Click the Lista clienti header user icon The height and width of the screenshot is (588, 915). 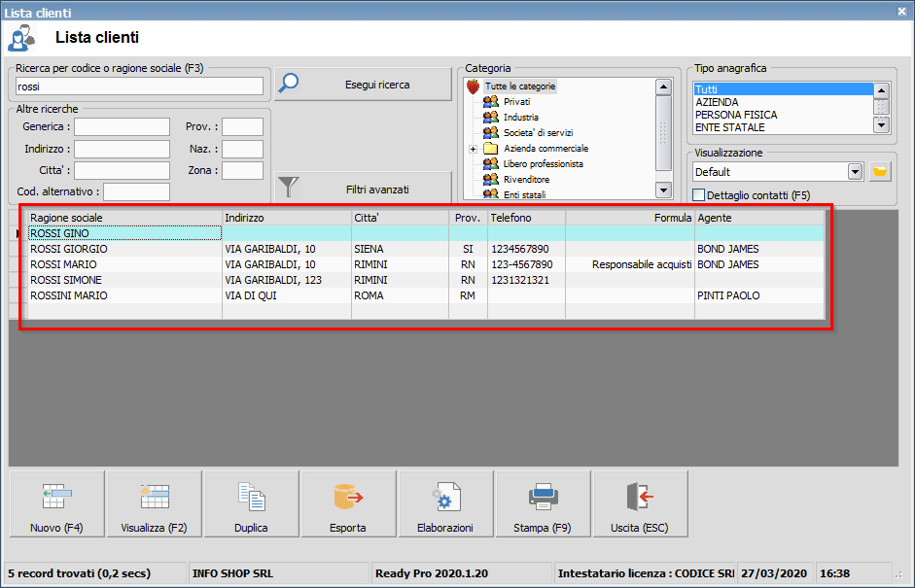tap(21, 38)
